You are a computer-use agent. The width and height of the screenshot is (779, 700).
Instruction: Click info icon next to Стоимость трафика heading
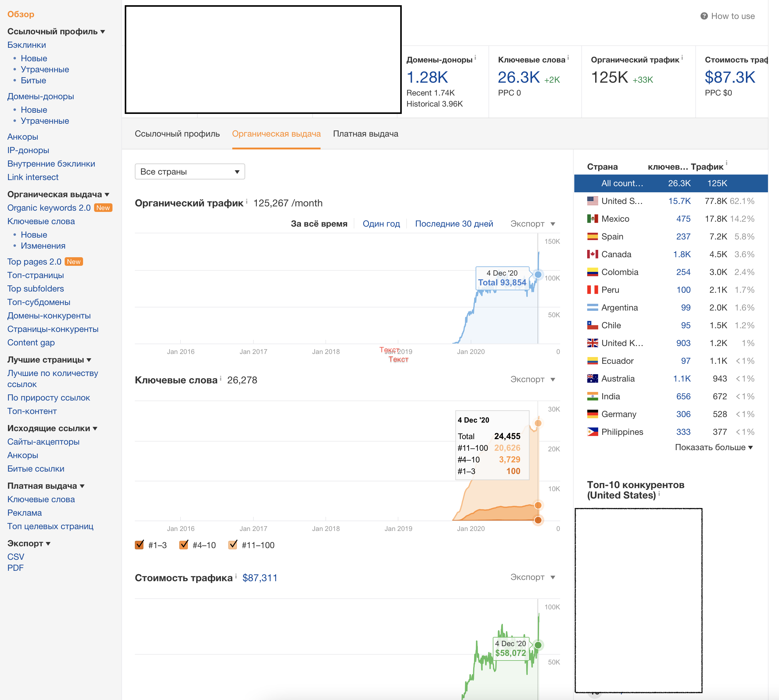coord(236,576)
